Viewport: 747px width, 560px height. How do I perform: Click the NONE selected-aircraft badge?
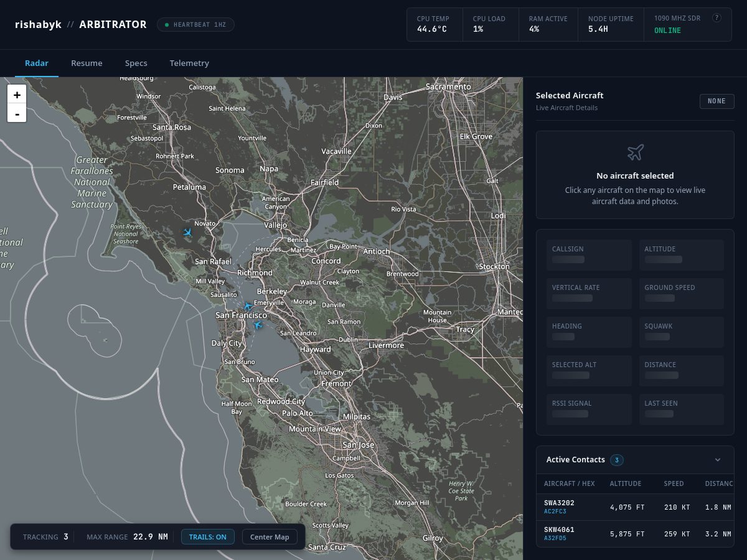click(717, 101)
